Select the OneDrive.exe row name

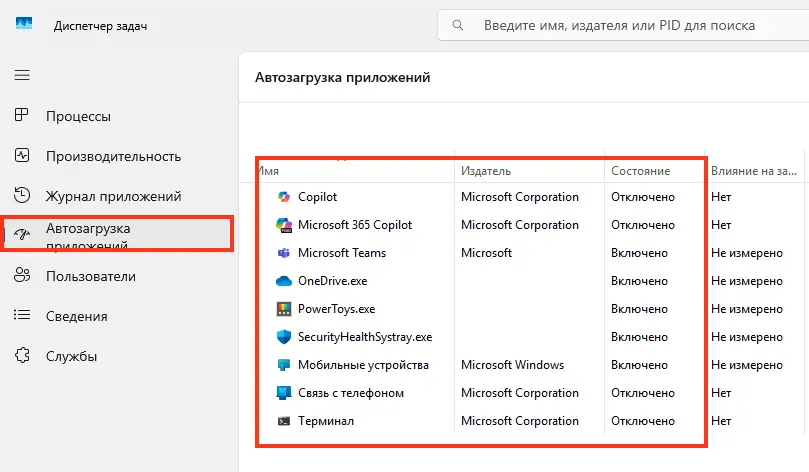pos(332,281)
